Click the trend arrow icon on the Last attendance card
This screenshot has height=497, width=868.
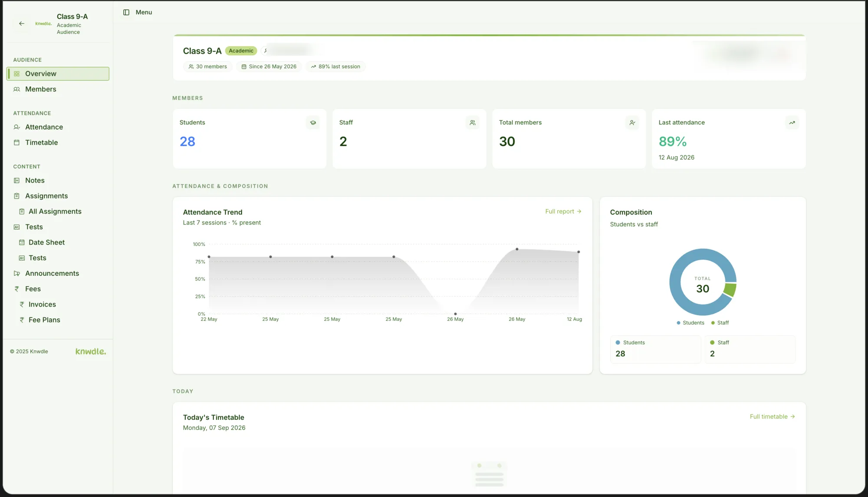tap(792, 123)
